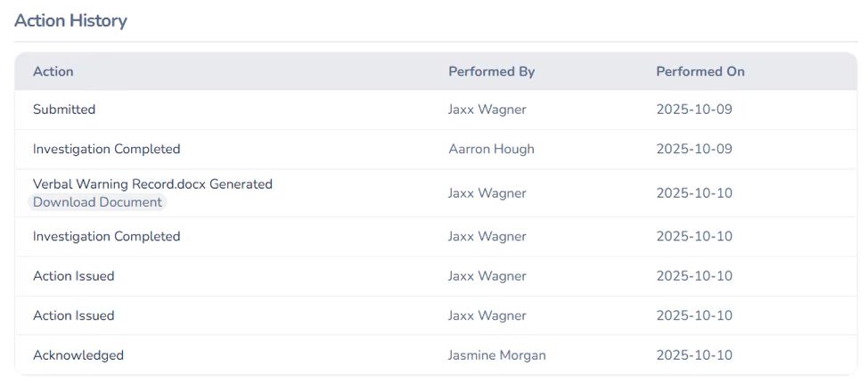Click Jaxx Wagner in the Submitted row
Viewport: 868px width, 383px height.
coord(487,110)
